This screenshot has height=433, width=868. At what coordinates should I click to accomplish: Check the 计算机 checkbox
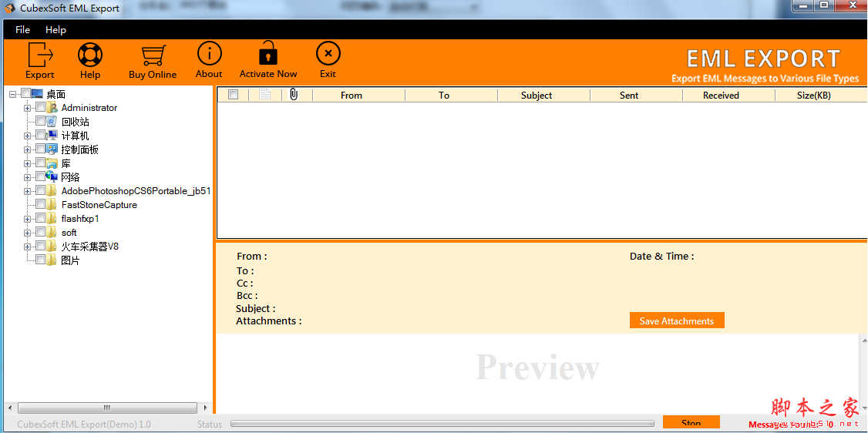[x=40, y=135]
